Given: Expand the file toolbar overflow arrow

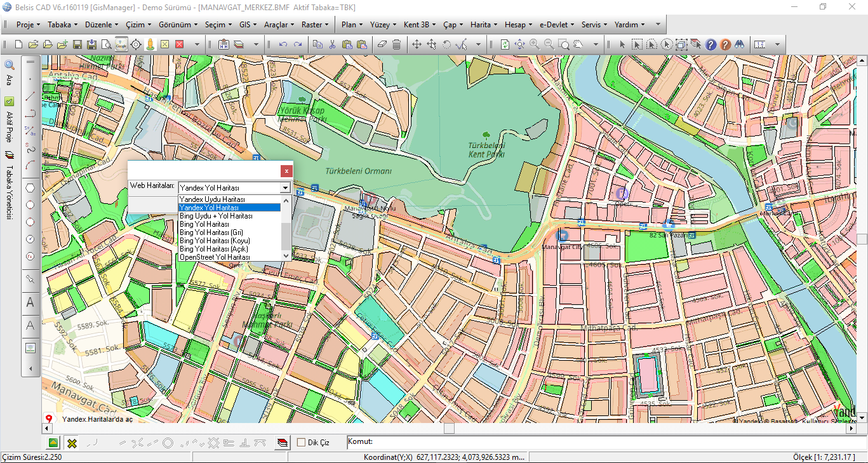Looking at the screenshot, I should tap(197, 44).
